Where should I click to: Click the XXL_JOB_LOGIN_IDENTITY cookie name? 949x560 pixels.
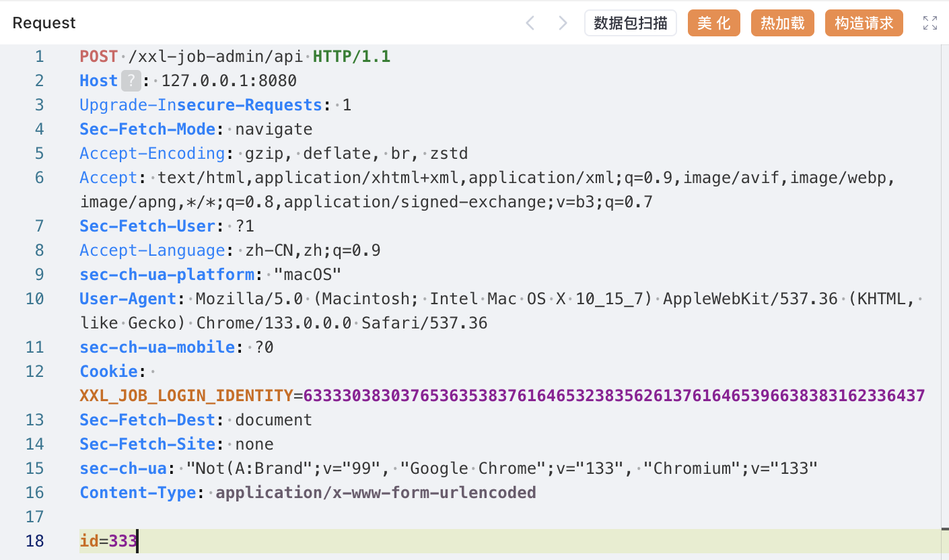coord(186,396)
